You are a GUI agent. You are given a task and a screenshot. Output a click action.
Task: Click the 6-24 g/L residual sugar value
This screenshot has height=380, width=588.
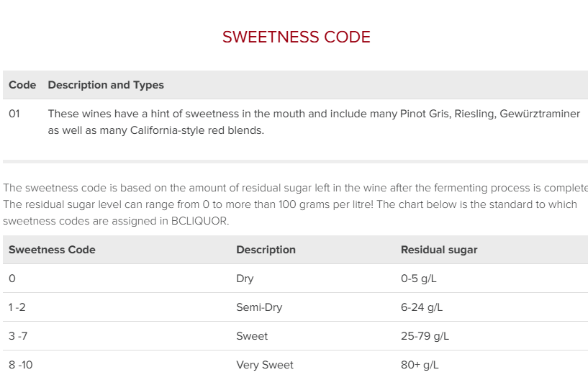tap(422, 307)
